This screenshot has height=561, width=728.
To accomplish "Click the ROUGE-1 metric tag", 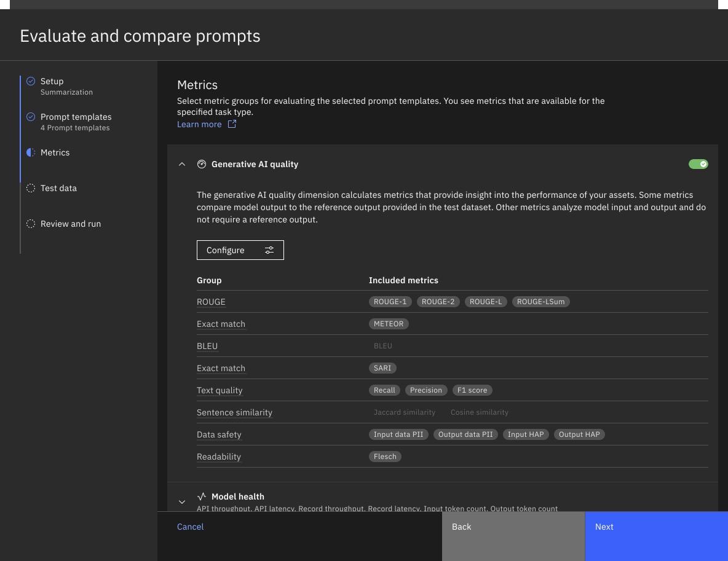I will click(390, 302).
